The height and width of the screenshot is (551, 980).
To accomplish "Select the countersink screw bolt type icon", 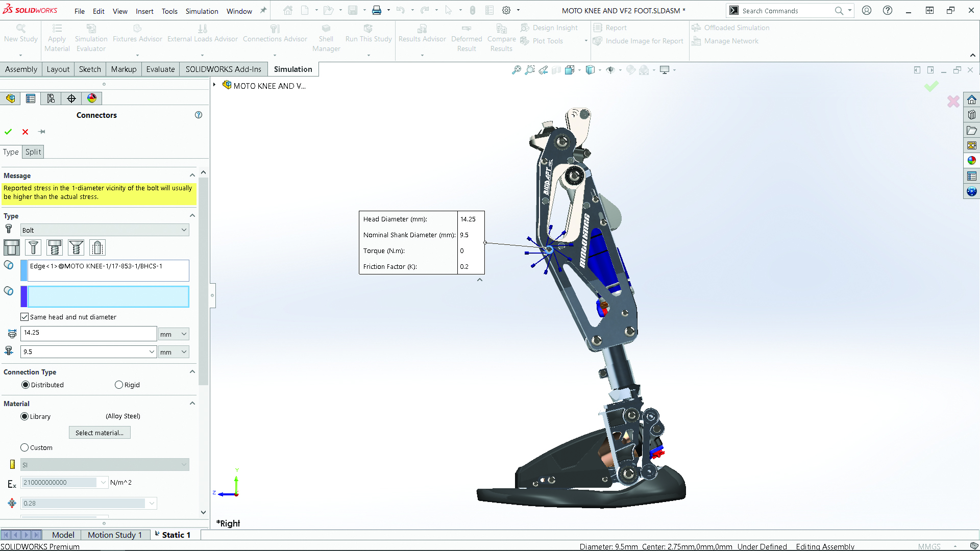I will (76, 247).
